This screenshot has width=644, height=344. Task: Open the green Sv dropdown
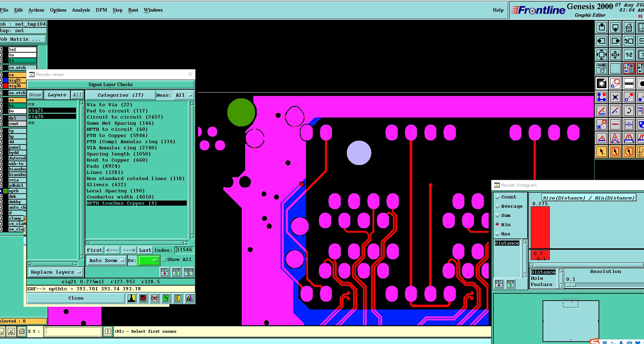point(149,261)
